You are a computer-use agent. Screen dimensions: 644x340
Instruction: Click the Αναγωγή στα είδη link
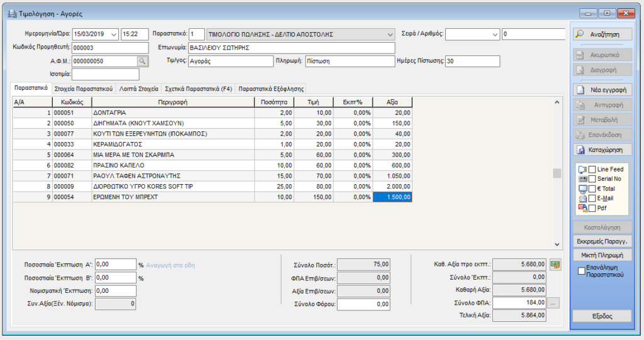click(170, 265)
